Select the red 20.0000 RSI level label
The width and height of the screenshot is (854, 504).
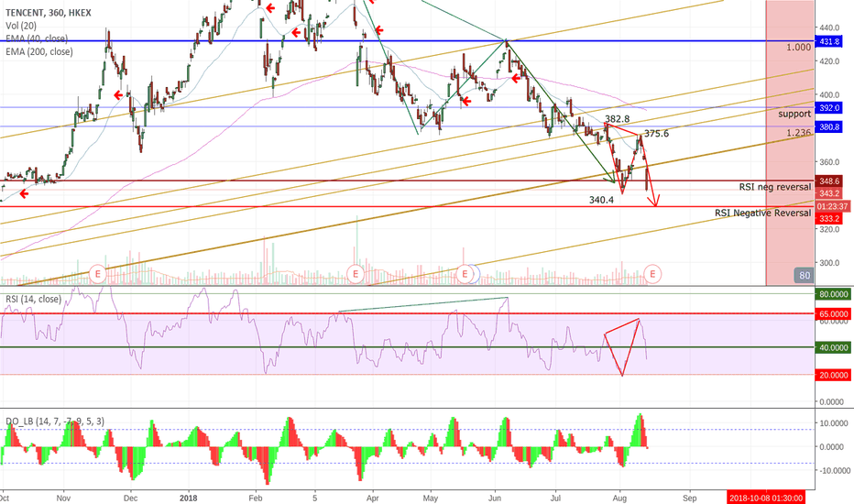833,375
